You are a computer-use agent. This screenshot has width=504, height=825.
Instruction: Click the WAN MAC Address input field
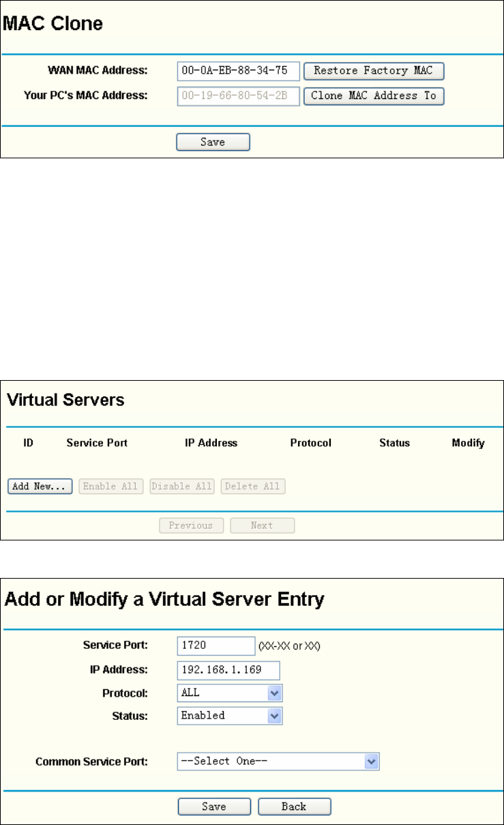238,71
